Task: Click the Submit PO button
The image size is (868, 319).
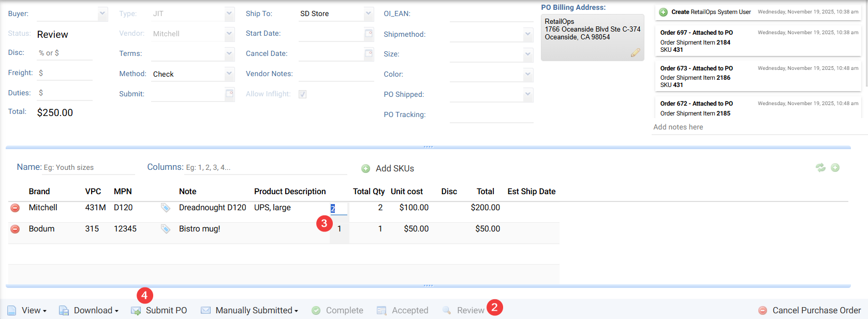Action: (x=159, y=310)
